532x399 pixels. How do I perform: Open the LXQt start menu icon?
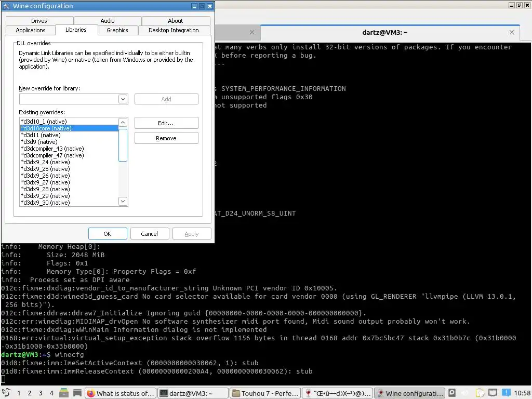point(6,393)
